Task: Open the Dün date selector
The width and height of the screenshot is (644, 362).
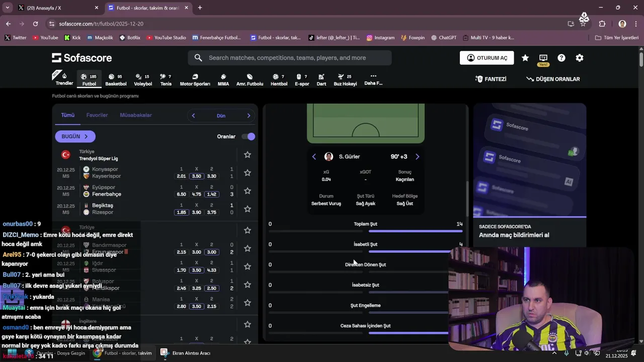Action: pos(221,116)
